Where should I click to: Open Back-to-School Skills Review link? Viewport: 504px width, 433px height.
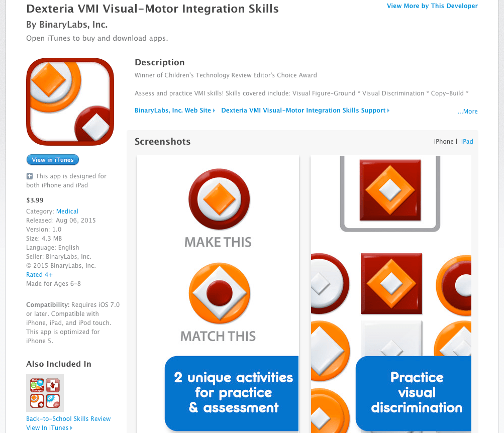pos(68,419)
